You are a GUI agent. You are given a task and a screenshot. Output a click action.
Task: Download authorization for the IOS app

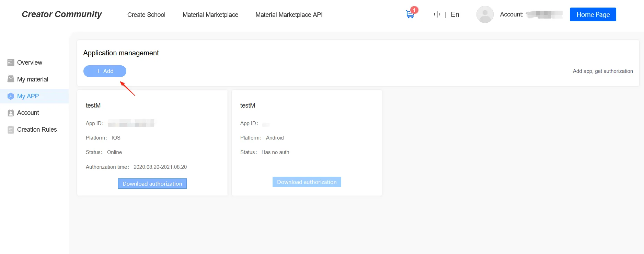[152, 184]
